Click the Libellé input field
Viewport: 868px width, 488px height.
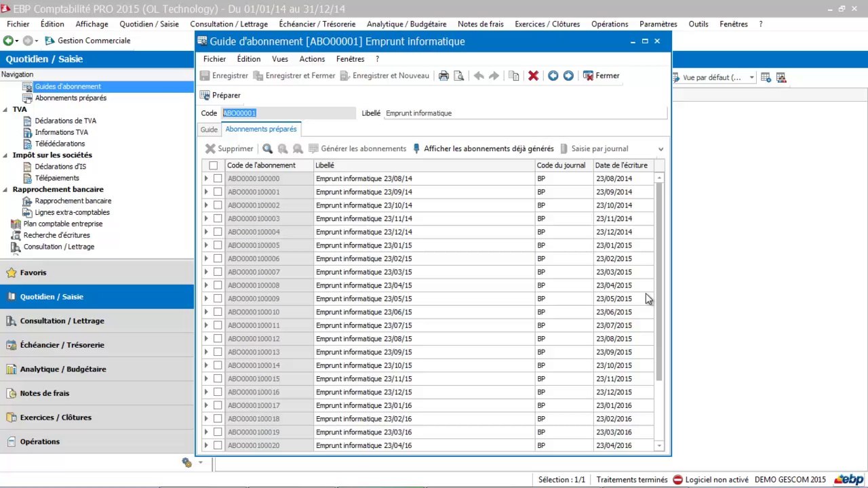(526, 113)
